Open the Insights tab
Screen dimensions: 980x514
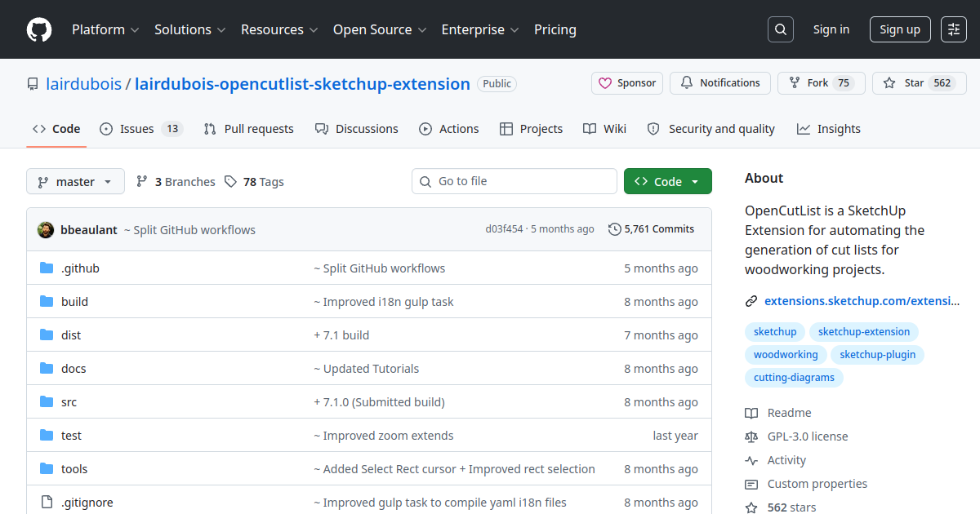click(x=829, y=129)
